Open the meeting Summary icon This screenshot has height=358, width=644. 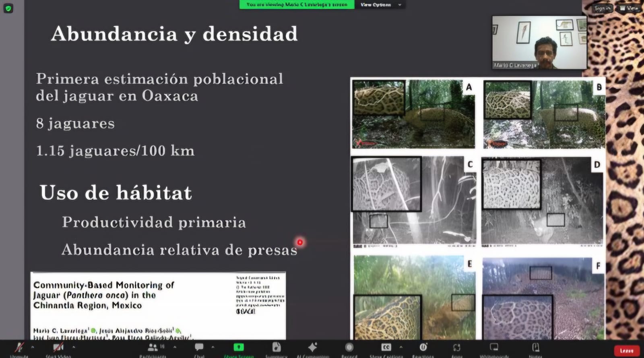click(276, 348)
